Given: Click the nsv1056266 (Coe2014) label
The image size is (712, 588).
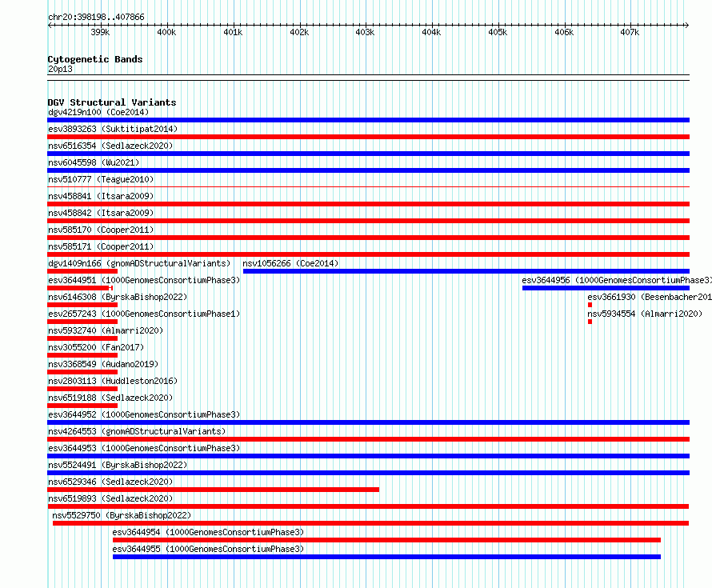Looking at the screenshot, I should 290,263.
